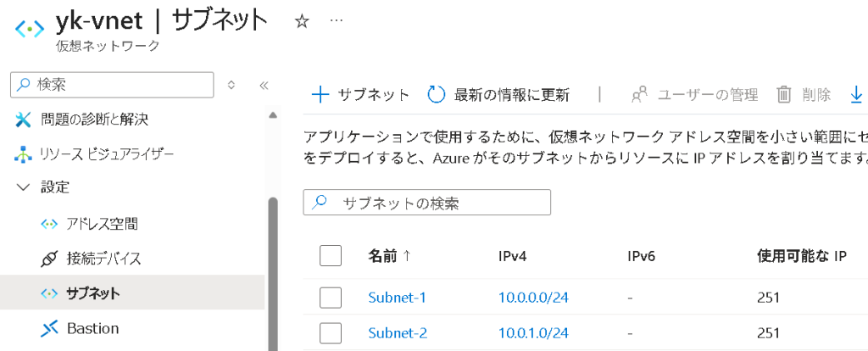
Task: Click the yk-vnet virtual network icon
Action: [x=29, y=28]
